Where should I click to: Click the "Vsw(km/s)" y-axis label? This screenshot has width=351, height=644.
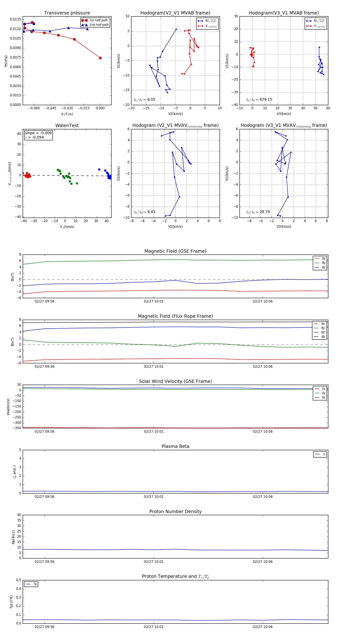(x=8, y=407)
